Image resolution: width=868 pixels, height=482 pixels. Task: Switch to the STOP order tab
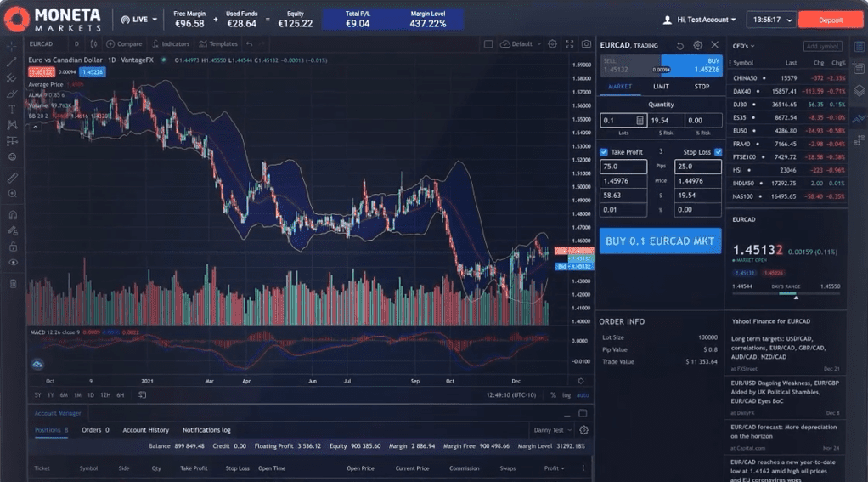[x=702, y=87]
